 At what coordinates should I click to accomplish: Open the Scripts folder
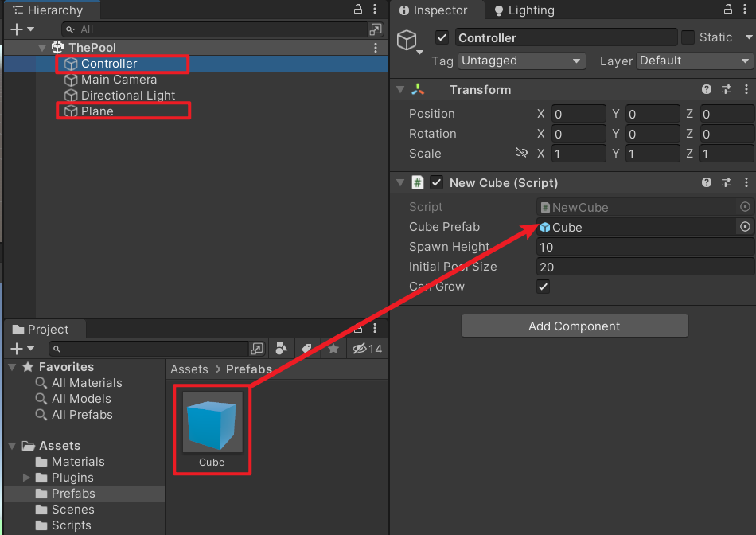click(71, 525)
